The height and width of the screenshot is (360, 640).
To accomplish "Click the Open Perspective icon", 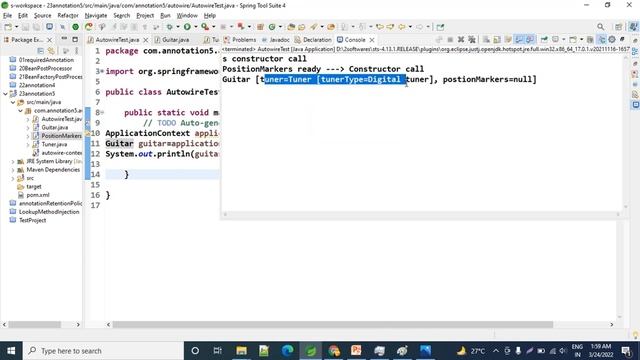I will click(x=619, y=27).
